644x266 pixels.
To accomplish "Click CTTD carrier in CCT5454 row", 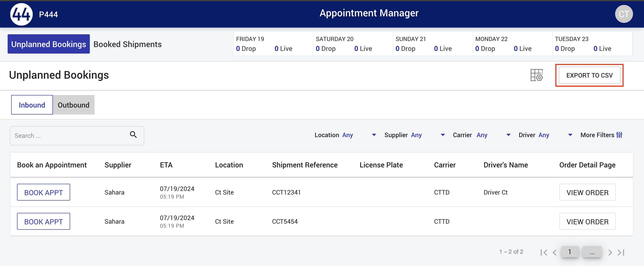I will pyautogui.click(x=442, y=221).
